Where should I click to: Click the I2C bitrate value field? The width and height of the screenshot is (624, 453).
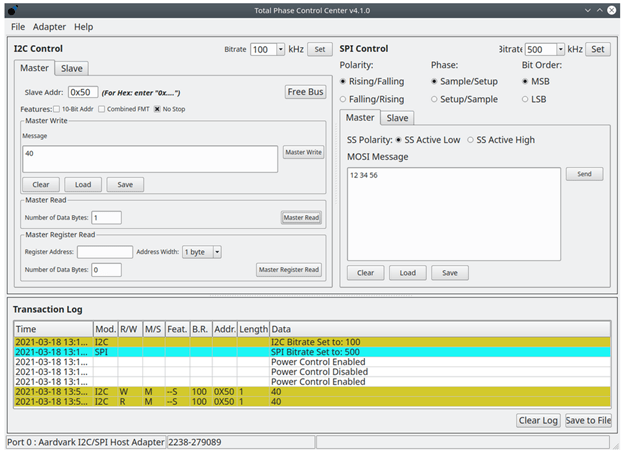[263, 49]
